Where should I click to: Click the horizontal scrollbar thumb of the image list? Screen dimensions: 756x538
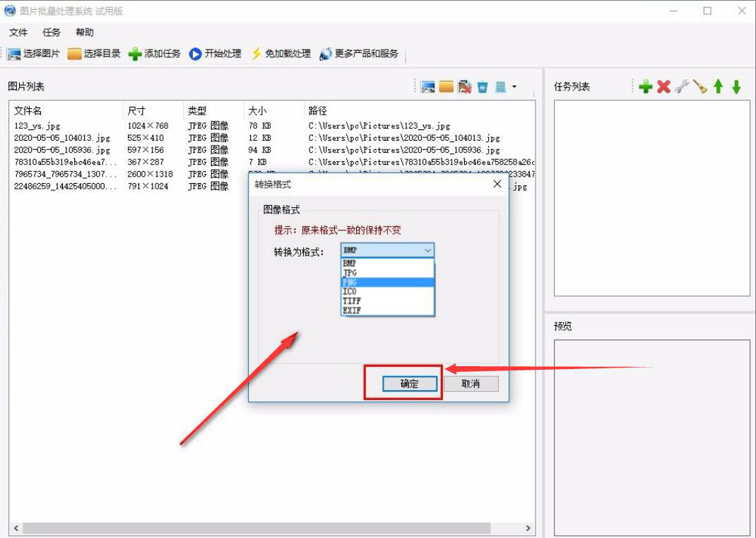click(x=256, y=528)
